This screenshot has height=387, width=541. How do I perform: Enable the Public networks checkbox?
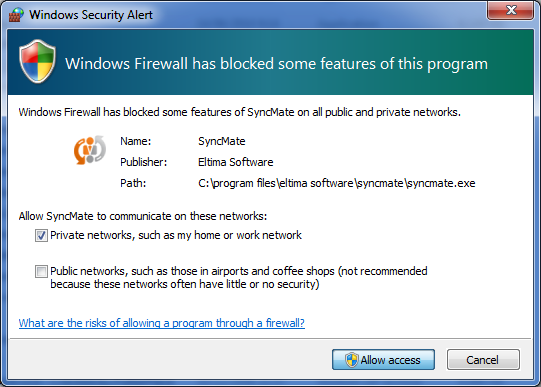(x=41, y=271)
